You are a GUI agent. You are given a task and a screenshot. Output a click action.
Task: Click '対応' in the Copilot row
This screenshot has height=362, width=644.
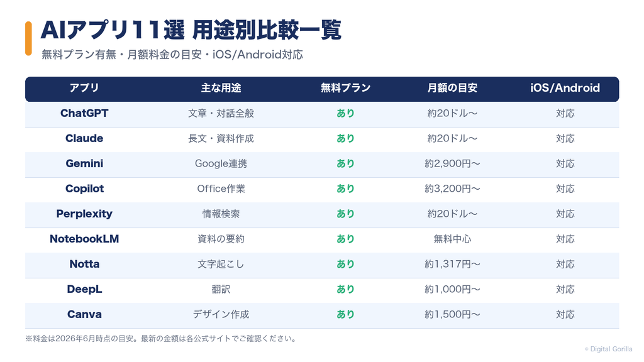pos(565,189)
